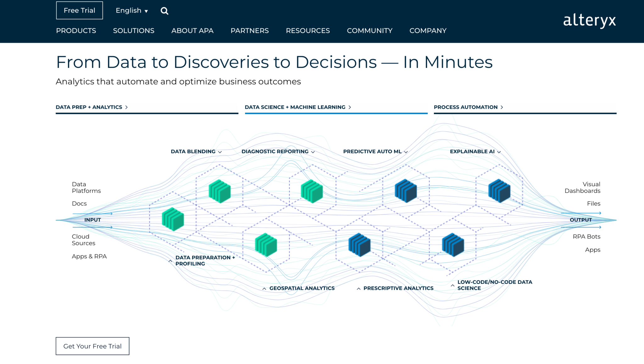Open the Community menu item
This screenshot has height=364, width=644.
[369, 30]
